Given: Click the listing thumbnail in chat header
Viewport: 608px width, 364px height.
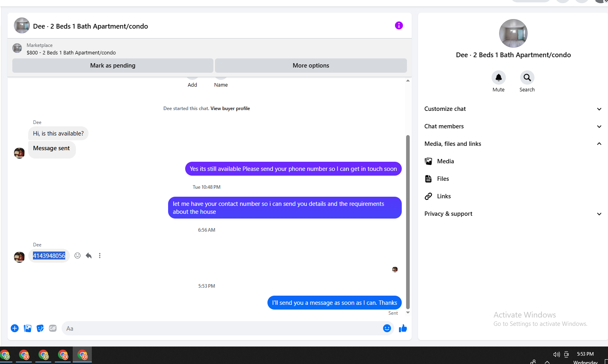Looking at the screenshot, I should tap(22, 25).
